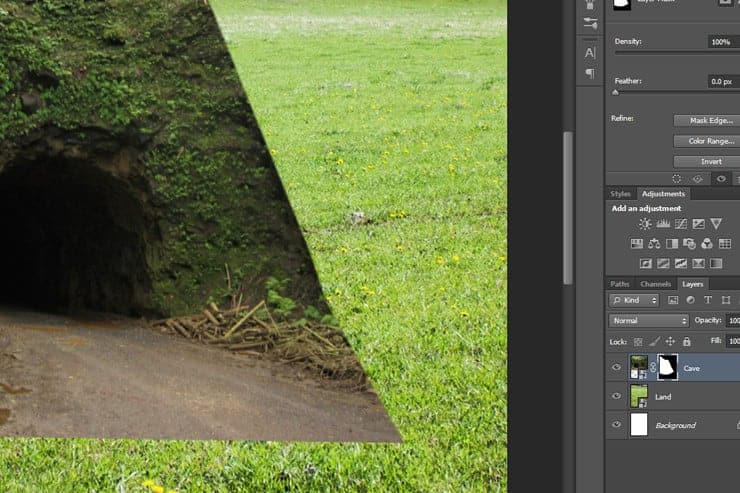Screen dimensions: 740x493
Task: Select the layer named Background
Action: click(x=675, y=426)
